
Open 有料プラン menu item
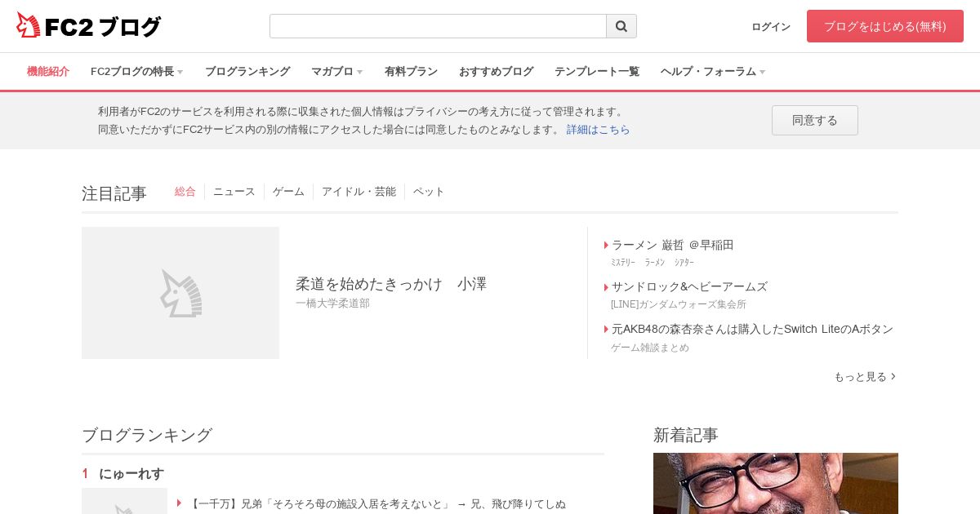[x=411, y=71]
